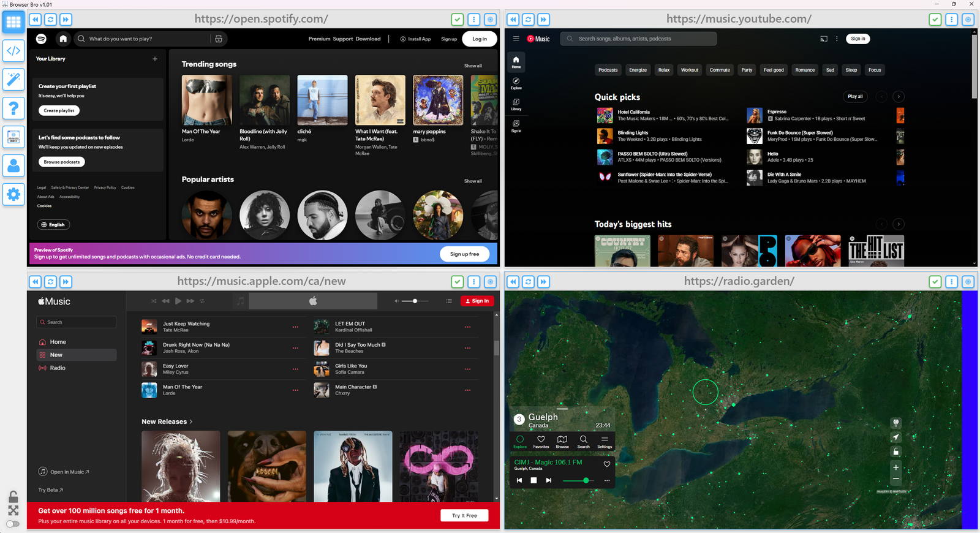The image size is (980, 533).
Task: Reload the Spotify pane
Action: pyautogui.click(x=51, y=20)
